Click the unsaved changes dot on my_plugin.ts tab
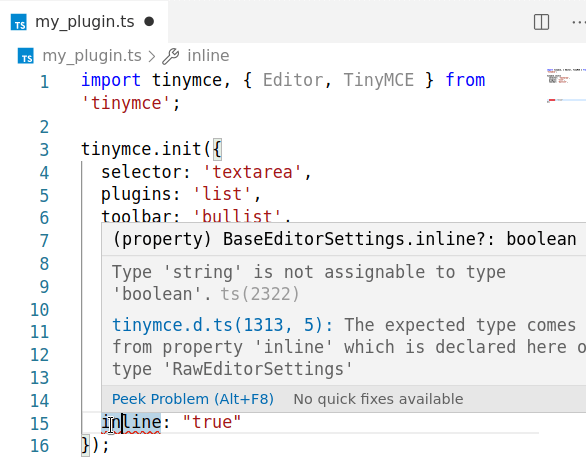The image size is (586, 462). (x=149, y=22)
